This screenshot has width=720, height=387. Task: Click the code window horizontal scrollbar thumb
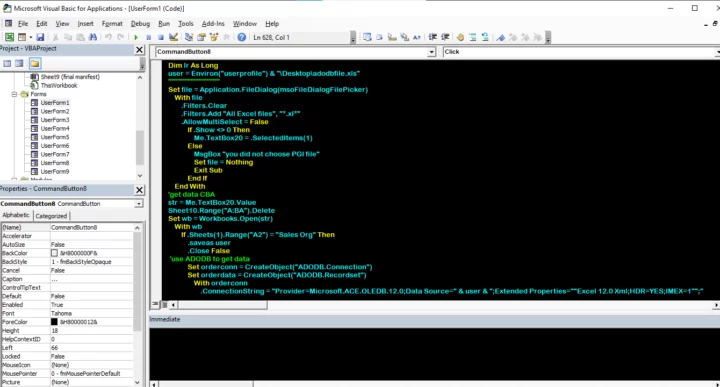[x=223, y=304]
